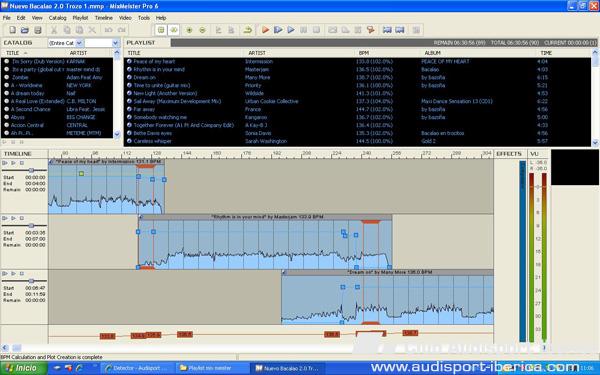Expand the empty catalog search combo box
Screen dimensions: 600x375
(116, 43)
